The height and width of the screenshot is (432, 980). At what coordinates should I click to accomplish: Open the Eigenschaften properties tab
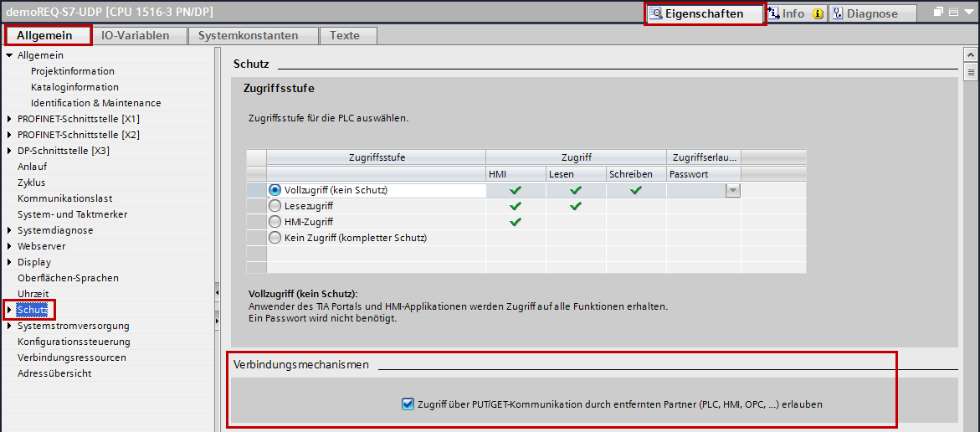[704, 13]
